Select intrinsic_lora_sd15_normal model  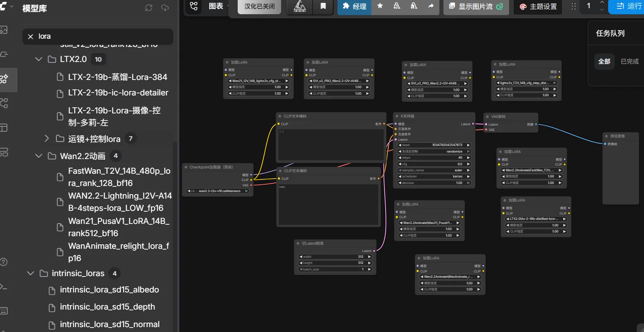coord(109,325)
